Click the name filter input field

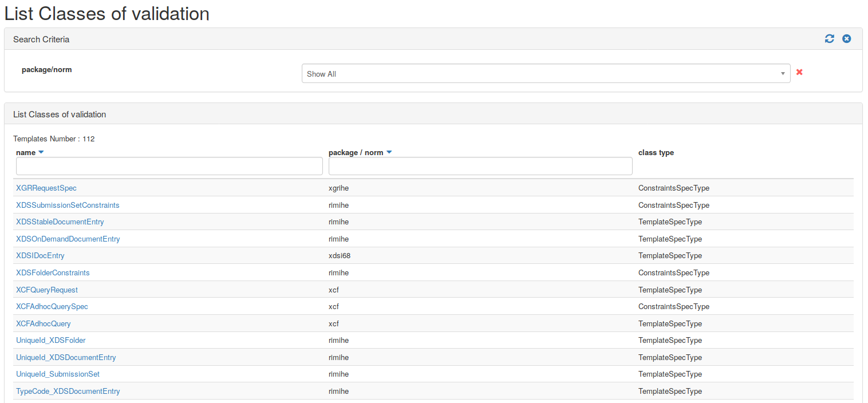(169, 167)
